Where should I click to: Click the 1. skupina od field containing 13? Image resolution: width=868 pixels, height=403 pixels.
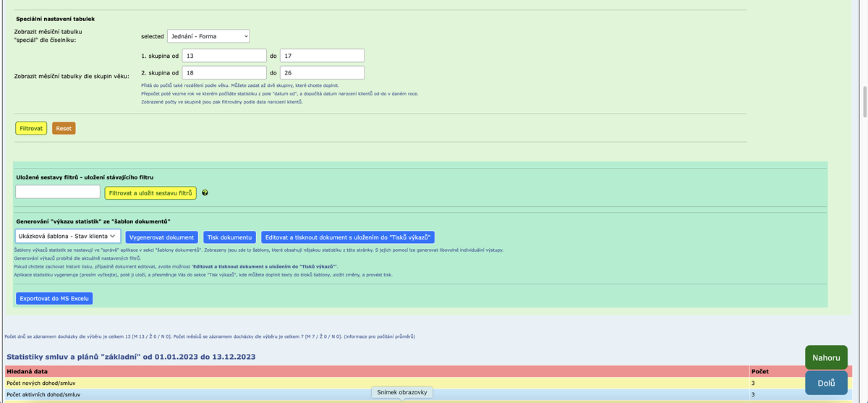coord(224,56)
